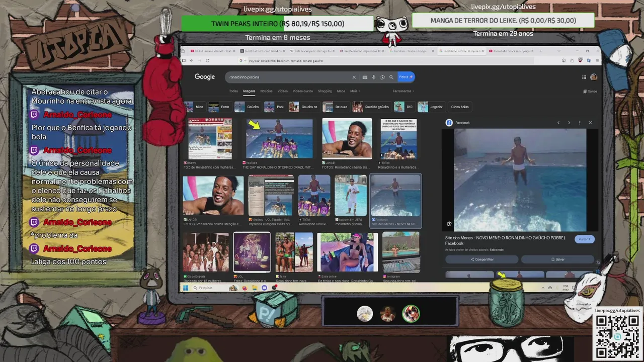Open the Google account avatar
This screenshot has height=362, width=644.
594,77
